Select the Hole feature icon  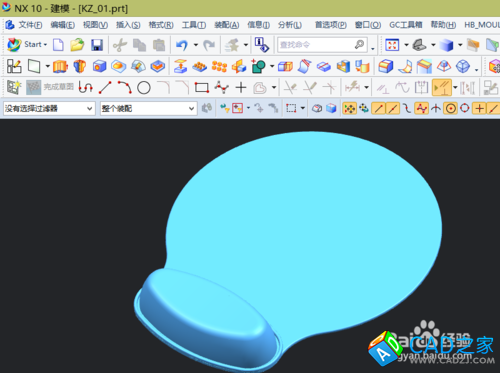pos(99,66)
